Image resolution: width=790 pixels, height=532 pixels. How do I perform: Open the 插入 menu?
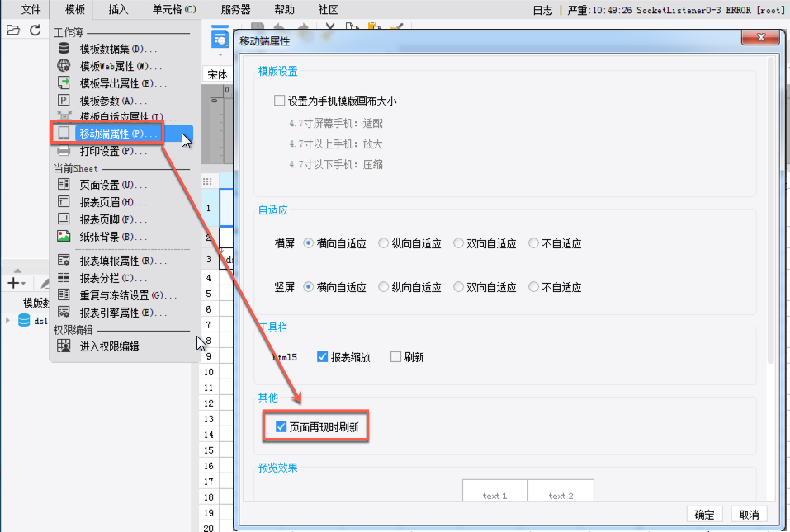pos(118,10)
